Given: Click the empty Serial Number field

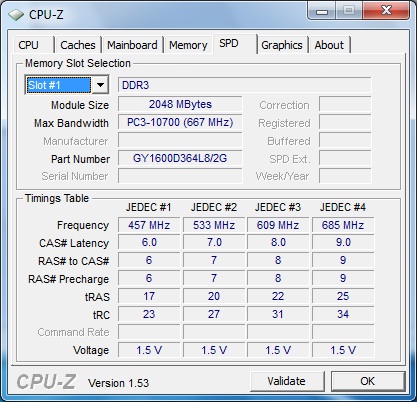Looking at the screenshot, I should (x=180, y=176).
